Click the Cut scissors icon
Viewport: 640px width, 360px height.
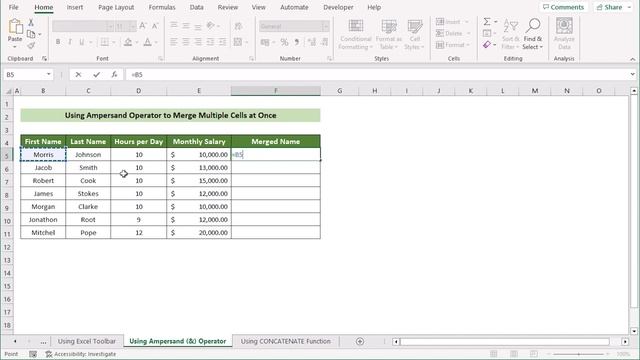(31, 23)
